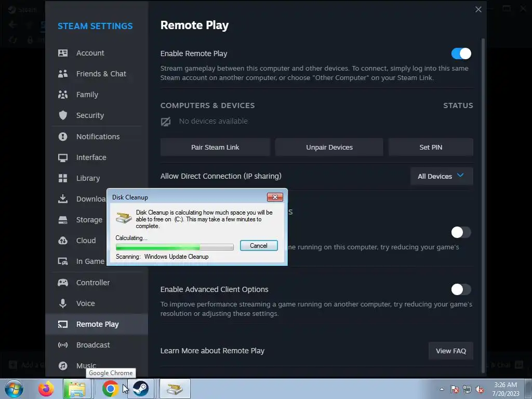Disable the Enable Remote Play toggle
532x399 pixels.
pyautogui.click(x=461, y=54)
